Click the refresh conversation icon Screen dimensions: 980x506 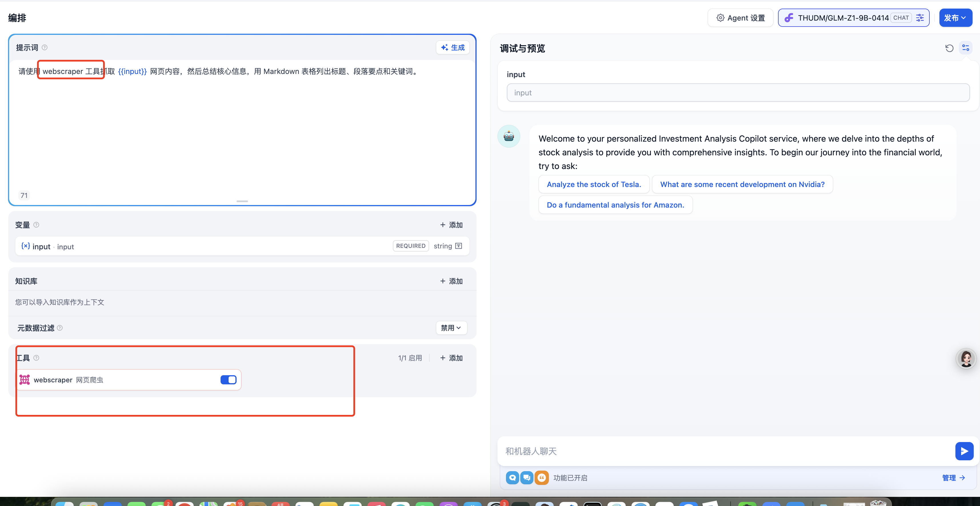click(949, 48)
